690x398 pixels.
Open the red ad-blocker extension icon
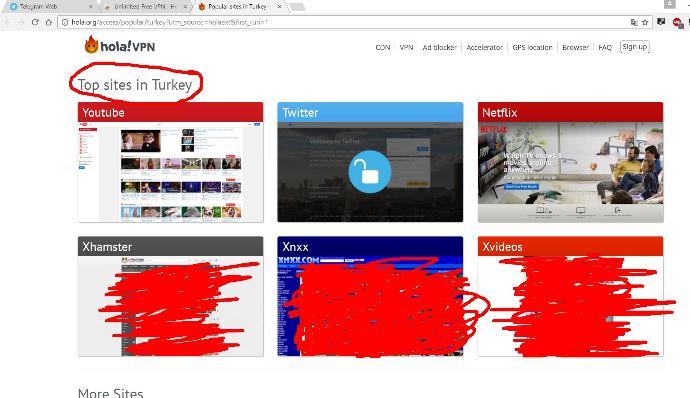[677, 22]
